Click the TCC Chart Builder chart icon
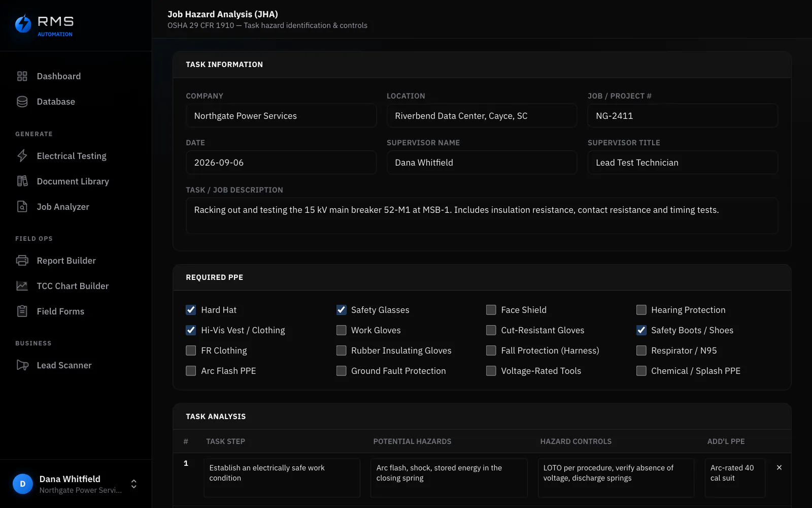The height and width of the screenshot is (508, 812). point(22,286)
